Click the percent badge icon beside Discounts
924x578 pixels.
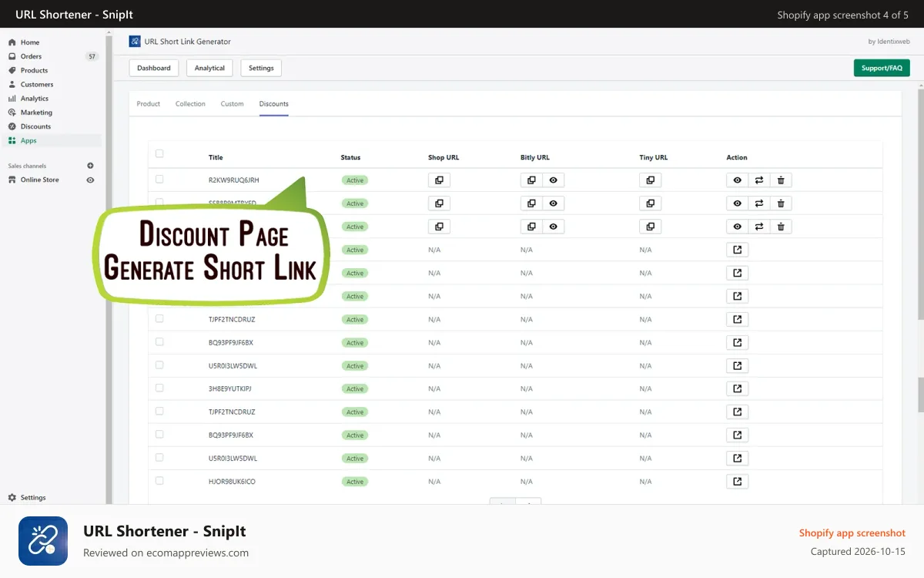click(x=12, y=126)
